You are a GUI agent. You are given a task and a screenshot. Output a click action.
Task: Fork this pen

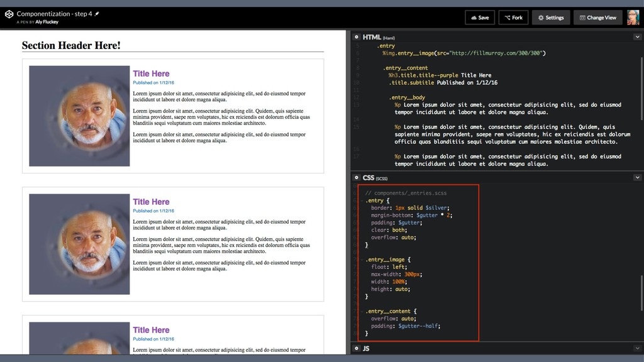pyautogui.click(x=513, y=18)
